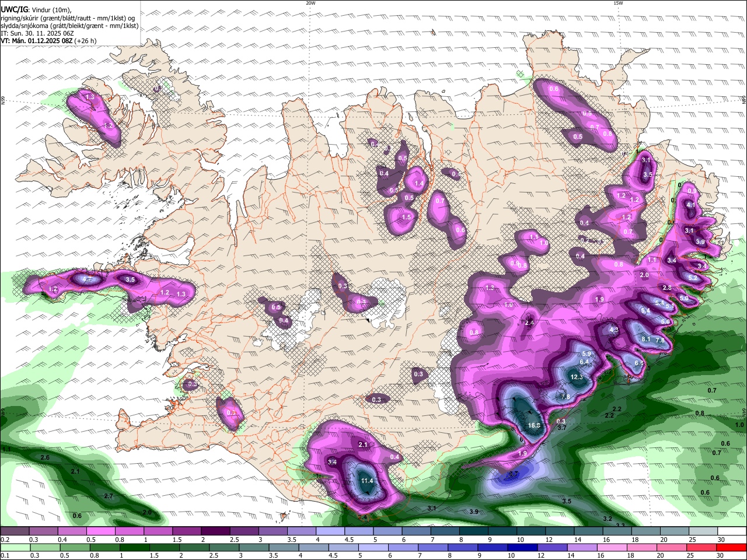Screen dimensions: 747x560
Task: Click the 2.6 rain value southwest of Iceland
Action: point(45,458)
